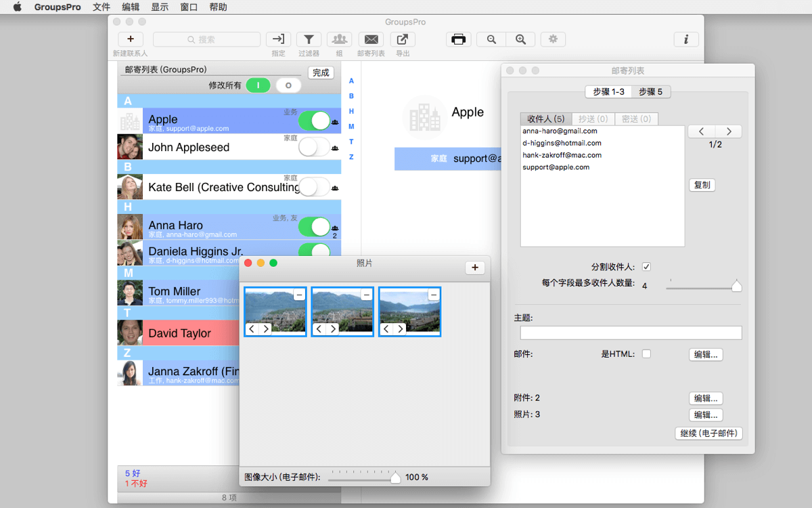The width and height of the screenshot is (812, 508).
Task: Remove the third photo with minus button
Action: [x=434, y=295]
